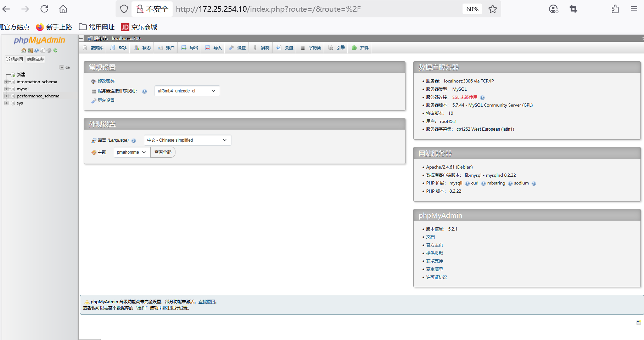
Task: Go to browser home page icon
Action: coord(63,9)
